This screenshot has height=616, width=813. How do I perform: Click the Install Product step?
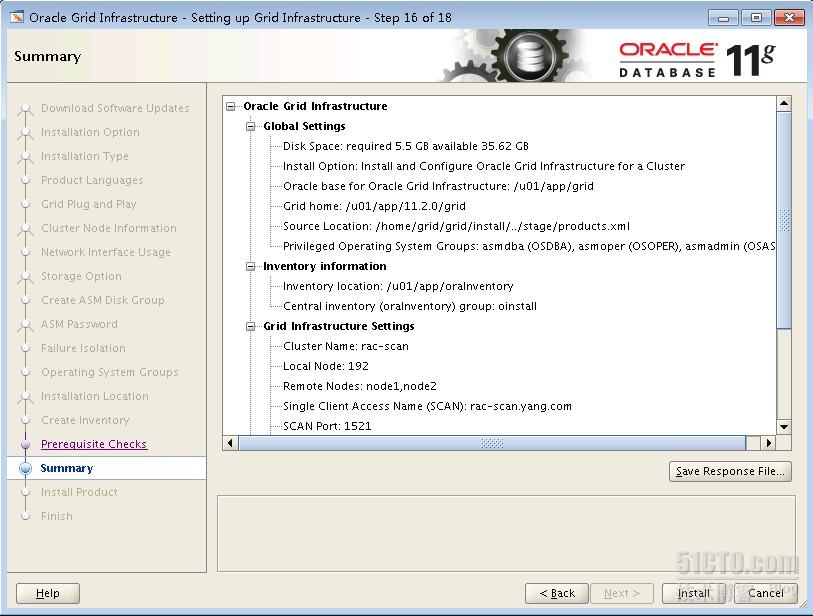(79, 492)
